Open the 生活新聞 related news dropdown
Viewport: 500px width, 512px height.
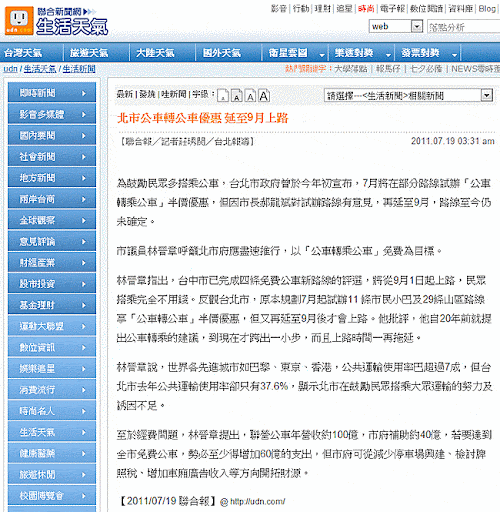(487, 96)
